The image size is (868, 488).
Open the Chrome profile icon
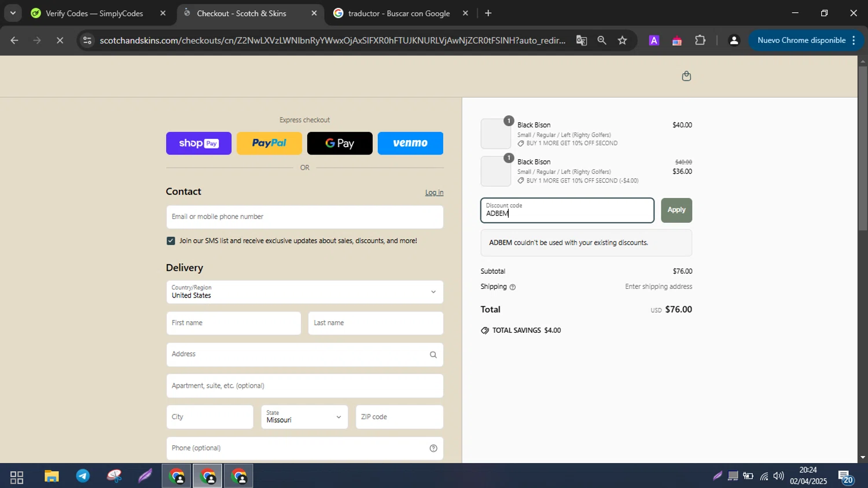point(734,41)
